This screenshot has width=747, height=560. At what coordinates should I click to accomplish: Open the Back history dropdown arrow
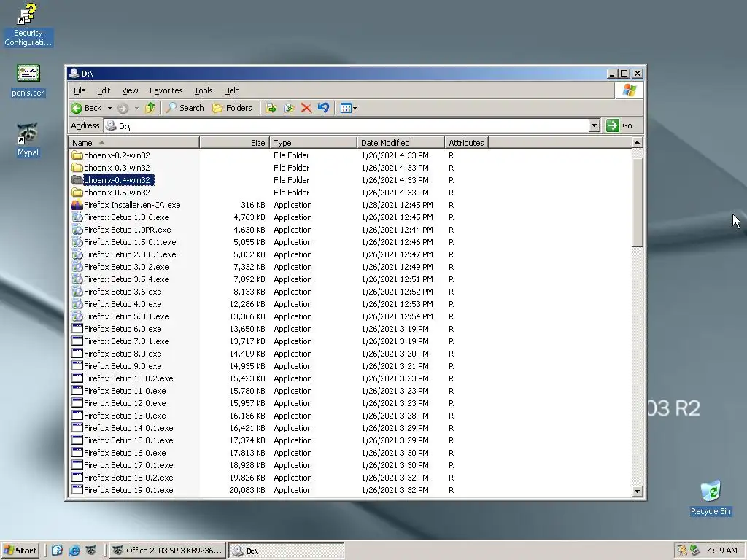(109, 108)
